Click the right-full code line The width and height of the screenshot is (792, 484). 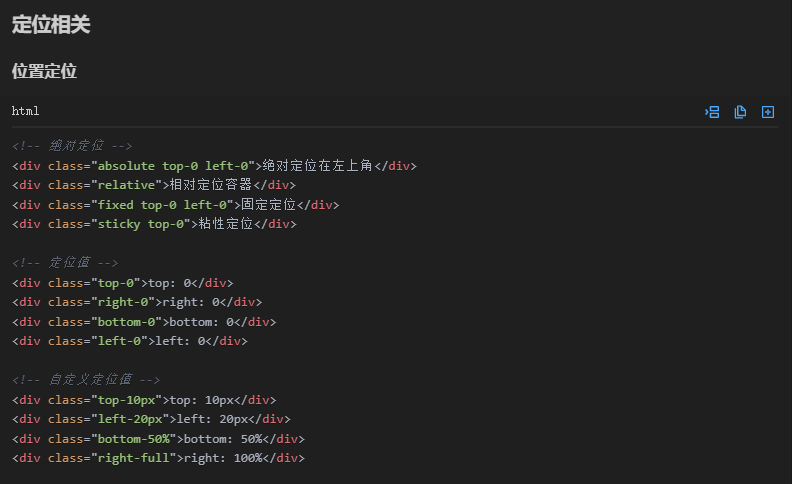158,458
